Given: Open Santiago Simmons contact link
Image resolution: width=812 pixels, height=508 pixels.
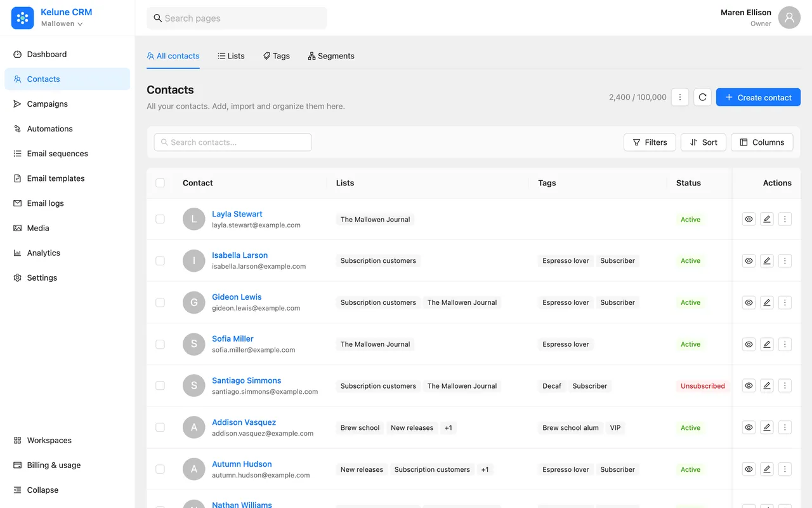Looking at the screenshot, I should 247,380.
